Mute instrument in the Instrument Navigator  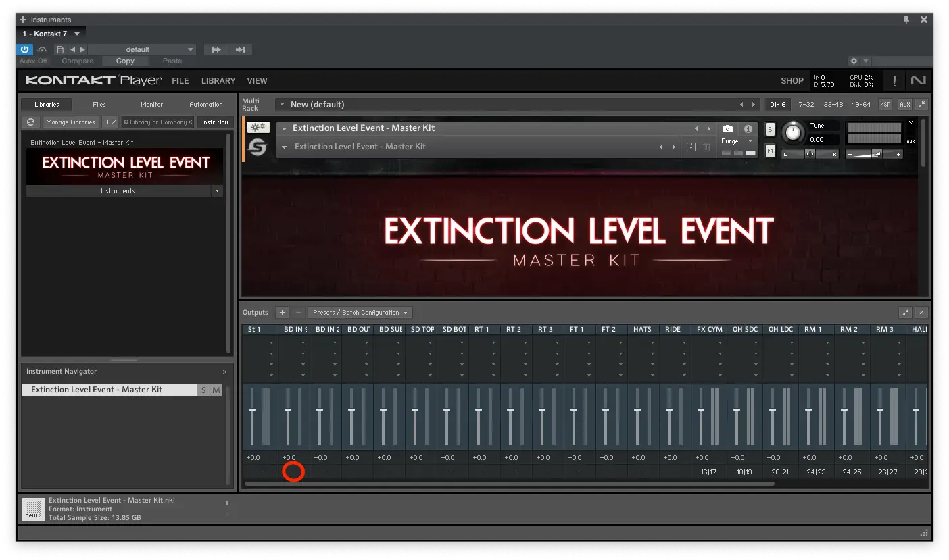coord(216,390)
